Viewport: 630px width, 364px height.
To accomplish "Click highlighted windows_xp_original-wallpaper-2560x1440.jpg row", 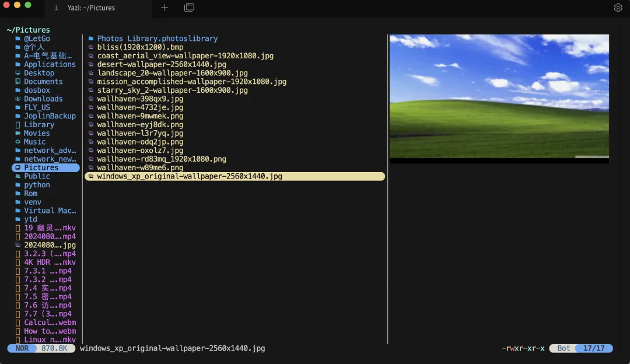I will 235,176.
